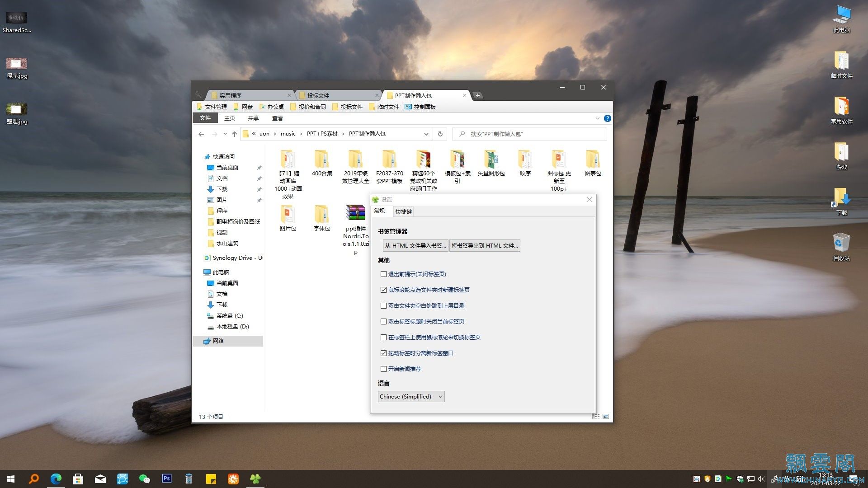The height and width of the screenshot is (488, 868).
Task: Open the 文件管理 bookmark
Action: pyautogui.click(x=212, y=107)
